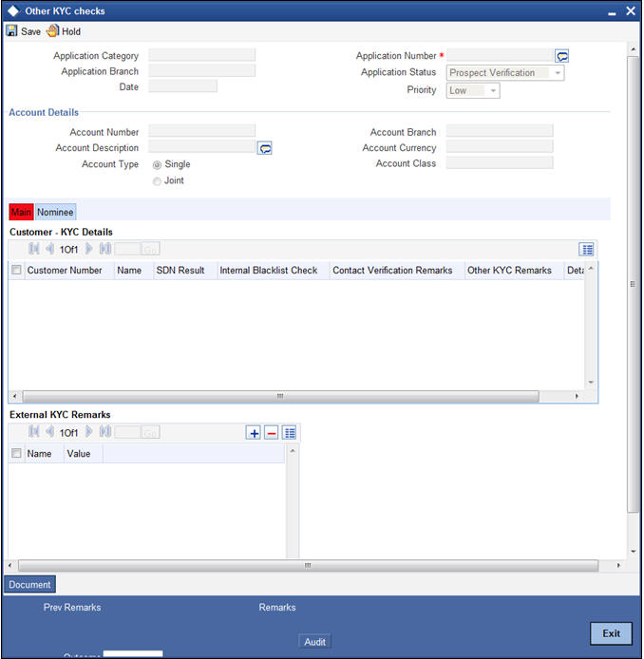
Task: Tick the External KYC Remarks select-all checkbox
Action: (x=16, y=453)
